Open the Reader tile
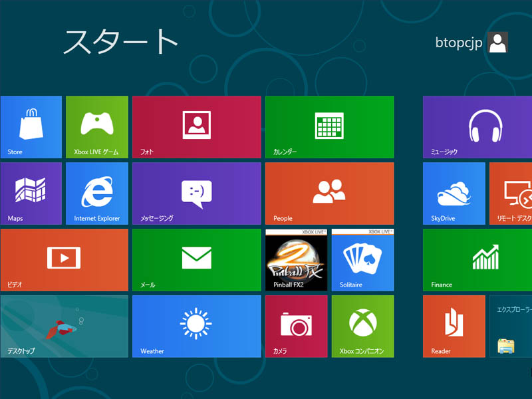Viewport: 532px width, 399px height. pos(454,327)
